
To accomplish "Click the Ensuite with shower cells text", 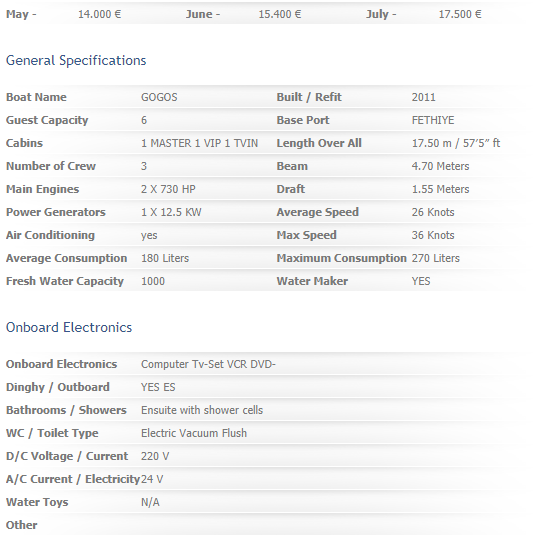I will coord(202,410).
